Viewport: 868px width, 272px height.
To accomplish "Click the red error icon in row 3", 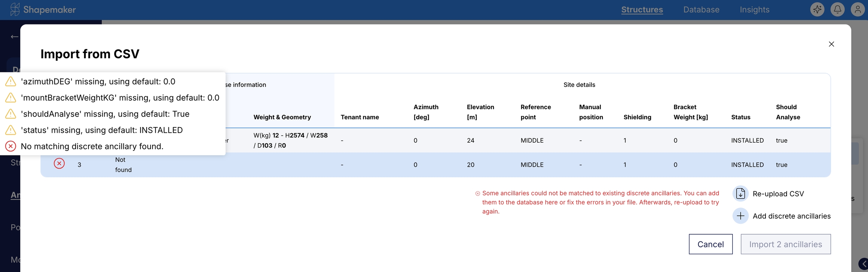I will pos(59,163).
